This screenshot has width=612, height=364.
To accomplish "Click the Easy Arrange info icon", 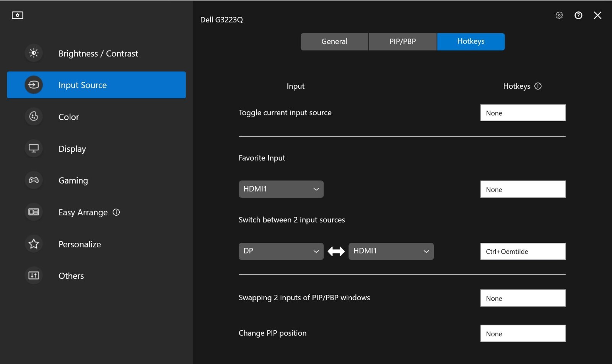I will pyautogui.click(x=116, y=212).
